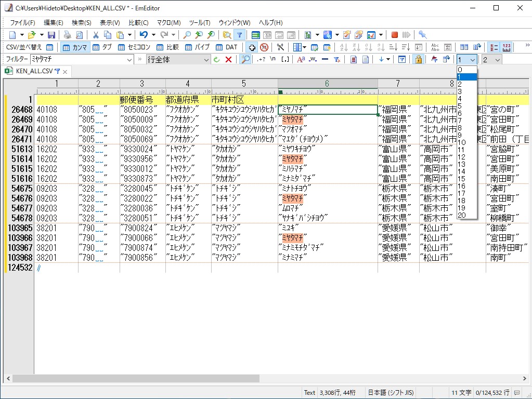This screenshot has height=399, width=532.
Task: Clear the filter with the red X
Action: click(x=229, y=60)
